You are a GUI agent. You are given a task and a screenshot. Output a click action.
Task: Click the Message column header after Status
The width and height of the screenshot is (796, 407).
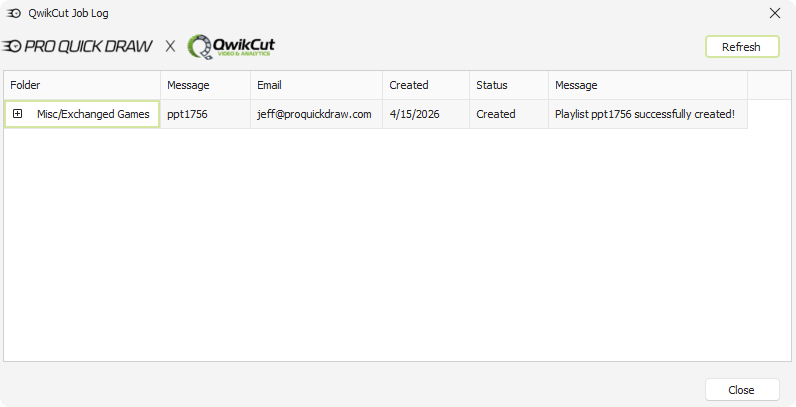(x=647, y=85)
